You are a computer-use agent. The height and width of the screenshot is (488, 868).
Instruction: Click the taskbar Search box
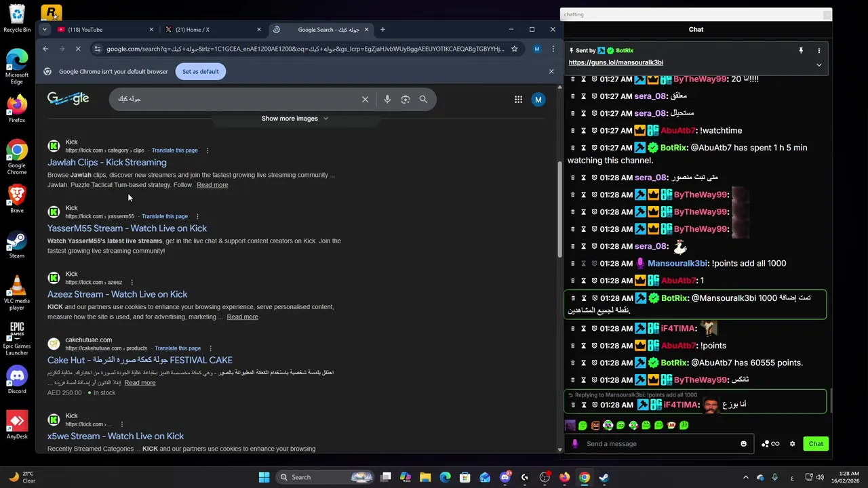pos(327,477)
